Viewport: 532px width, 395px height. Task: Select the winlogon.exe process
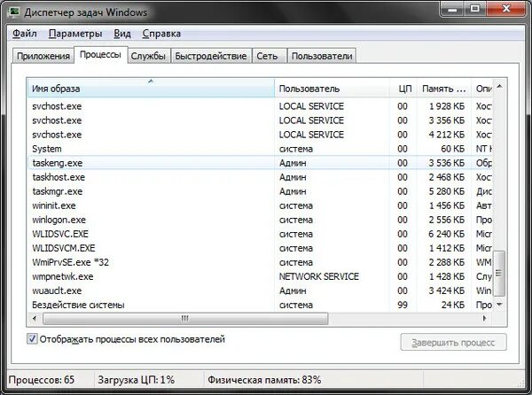[260, 220]
